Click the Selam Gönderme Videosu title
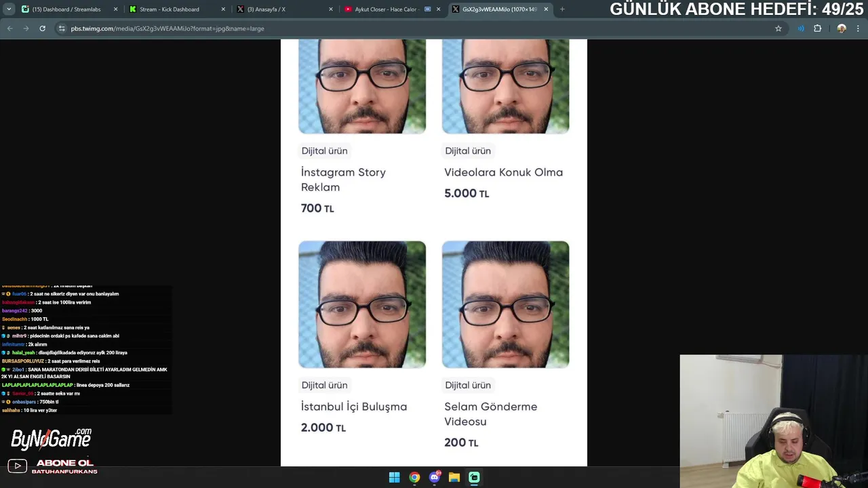Viewport: 868px width, 488px height. tap(490, 414)
